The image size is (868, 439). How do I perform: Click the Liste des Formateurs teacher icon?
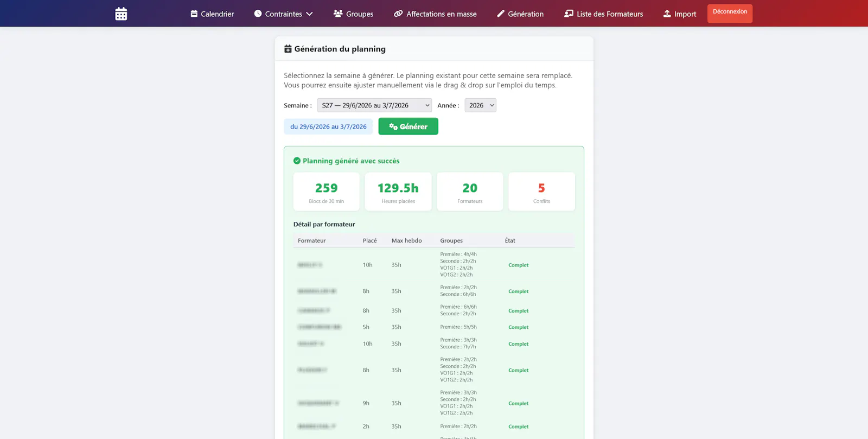tap(569, 14)
